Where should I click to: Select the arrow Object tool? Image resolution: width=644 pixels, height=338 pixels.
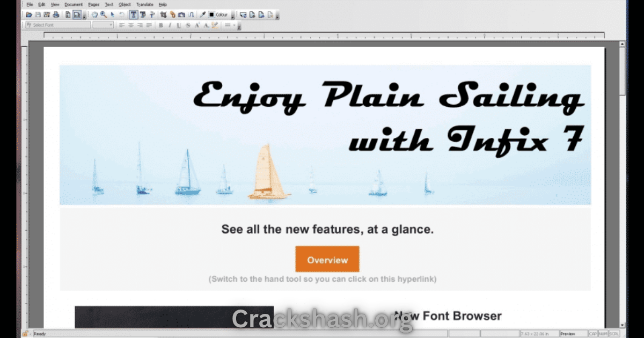click(x=113, y=15)
